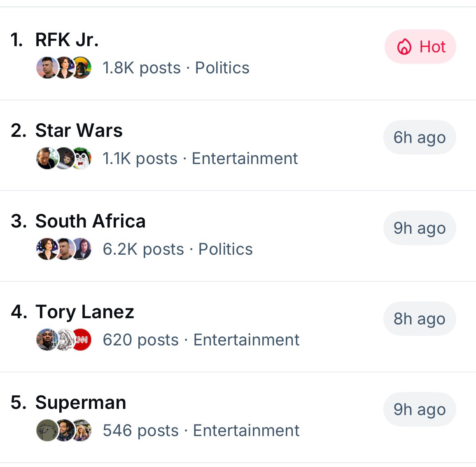Click the CNN avatar under Tory Lanez
This screenshot has height=467, width=476.
point(81,340)
